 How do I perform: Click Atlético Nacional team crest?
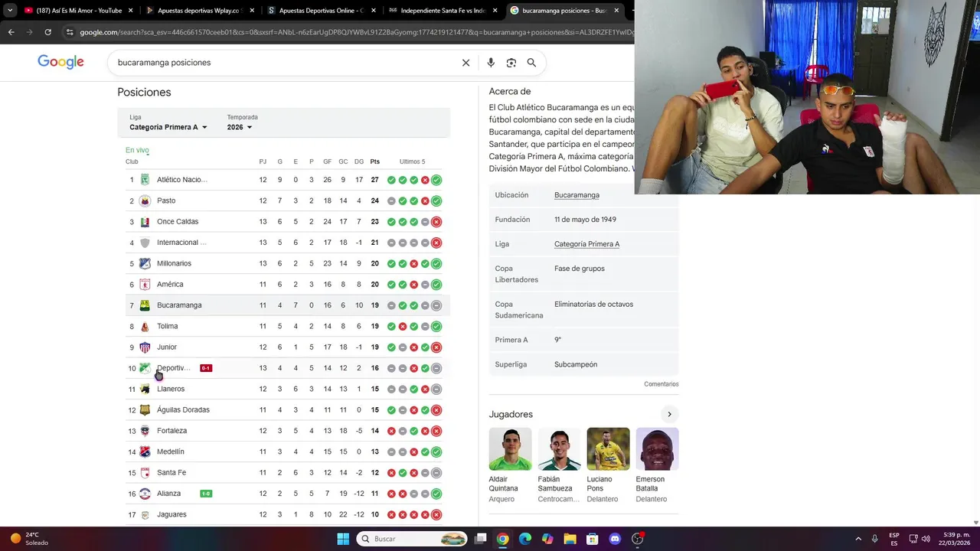[x=145, y=180]
